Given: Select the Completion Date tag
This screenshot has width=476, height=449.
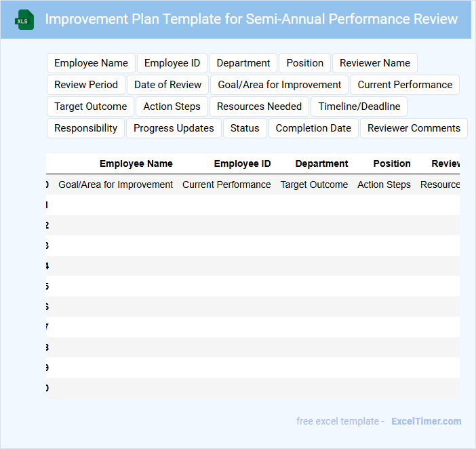Looking at the screenshot, I should (313, 128).
